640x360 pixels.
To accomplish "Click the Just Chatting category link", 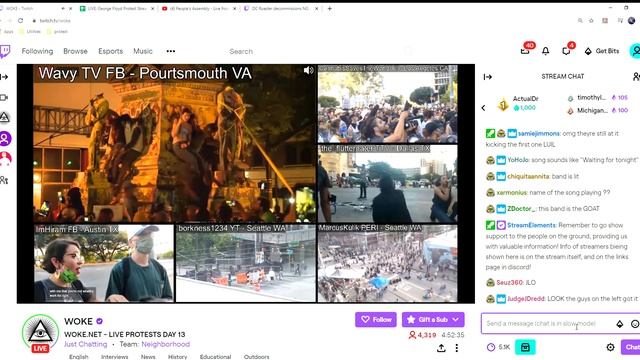I will (85, 344).
